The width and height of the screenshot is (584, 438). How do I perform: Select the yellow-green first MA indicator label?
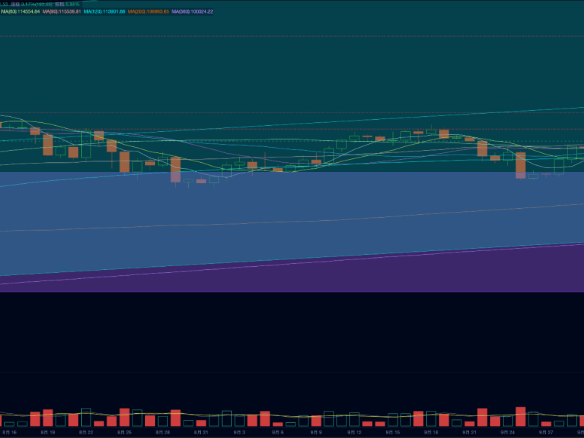pyautogui.click(x=20, y=12)
